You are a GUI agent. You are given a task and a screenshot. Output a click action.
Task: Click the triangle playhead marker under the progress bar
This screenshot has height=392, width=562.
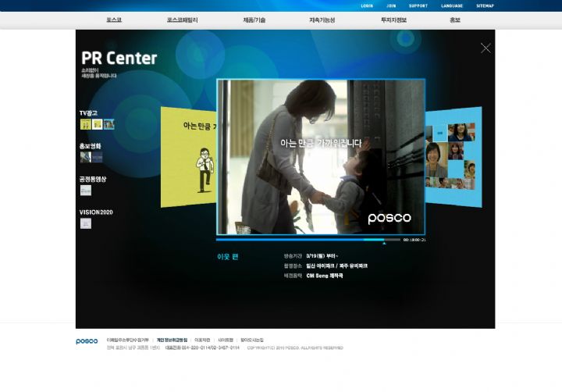[x=384, y=244]
